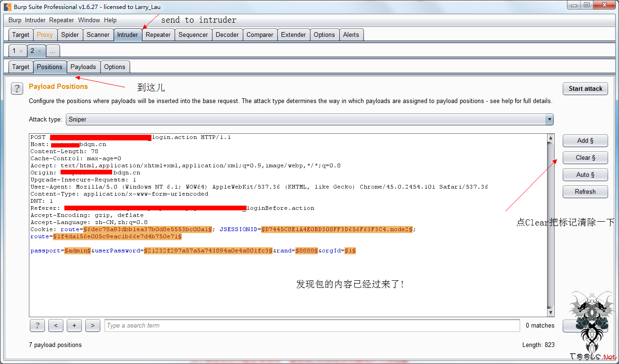Switch to the Alerts tab
619x364 pixels.
[351, 35]
